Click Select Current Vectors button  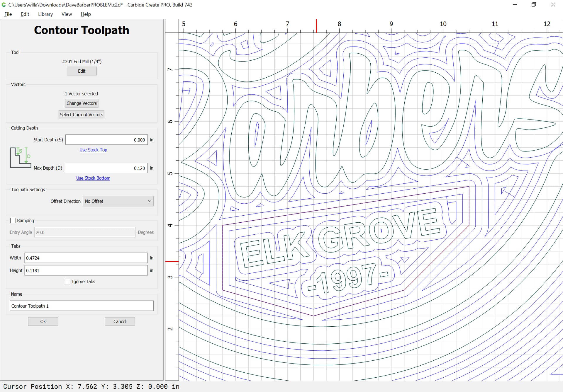click(81, 115)
